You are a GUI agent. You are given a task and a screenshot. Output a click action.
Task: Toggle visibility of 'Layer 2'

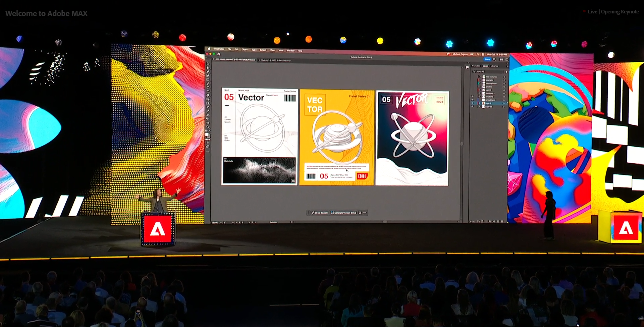(x=472, y=103)
